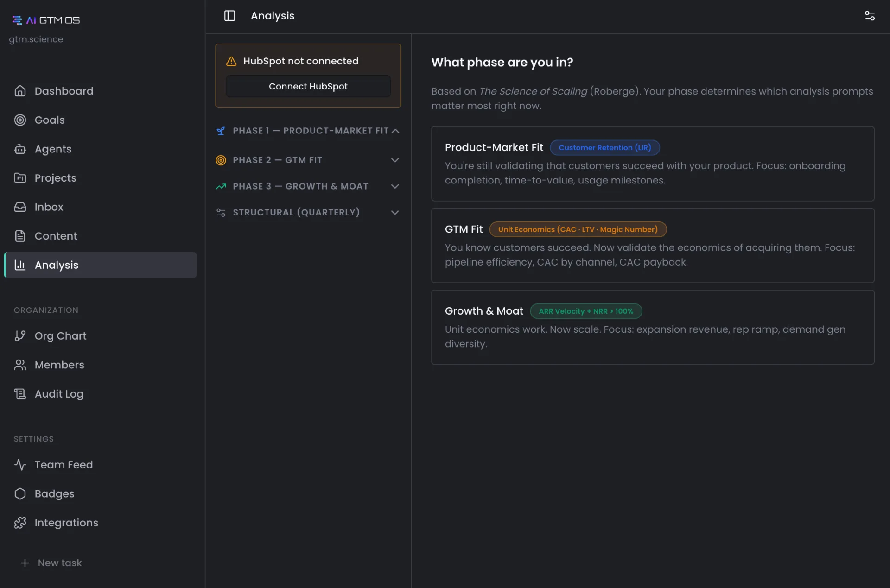Click the Analysis label in the sidebar
Viewport: 890px width, 588px height.
click(57, 265)
